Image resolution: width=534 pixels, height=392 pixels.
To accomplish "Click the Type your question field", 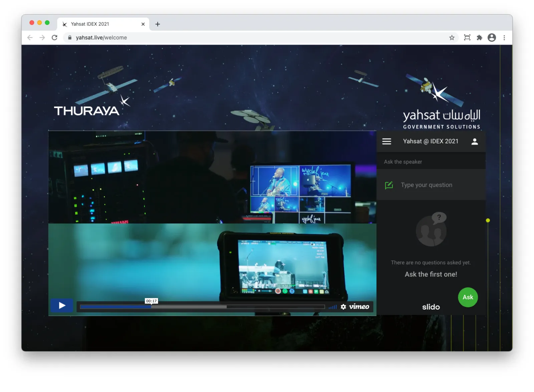I will (x=431, y=185).
